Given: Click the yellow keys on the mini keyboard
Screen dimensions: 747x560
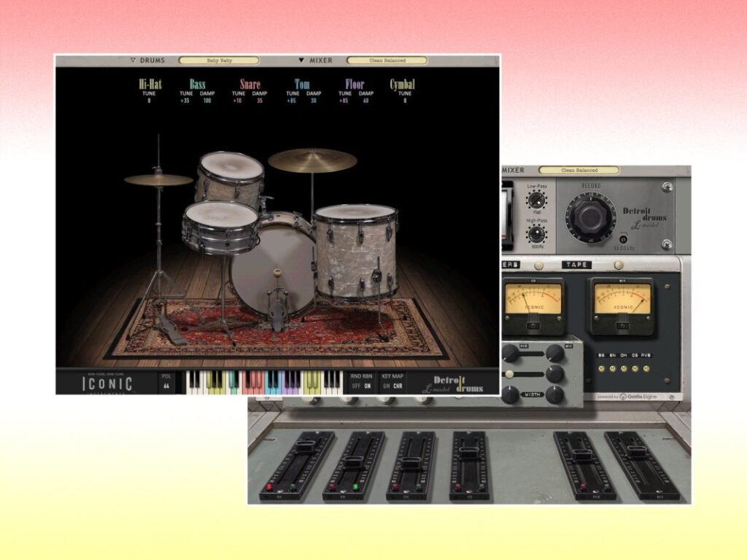Looking at the screenshot, I should tap(215, 382).
